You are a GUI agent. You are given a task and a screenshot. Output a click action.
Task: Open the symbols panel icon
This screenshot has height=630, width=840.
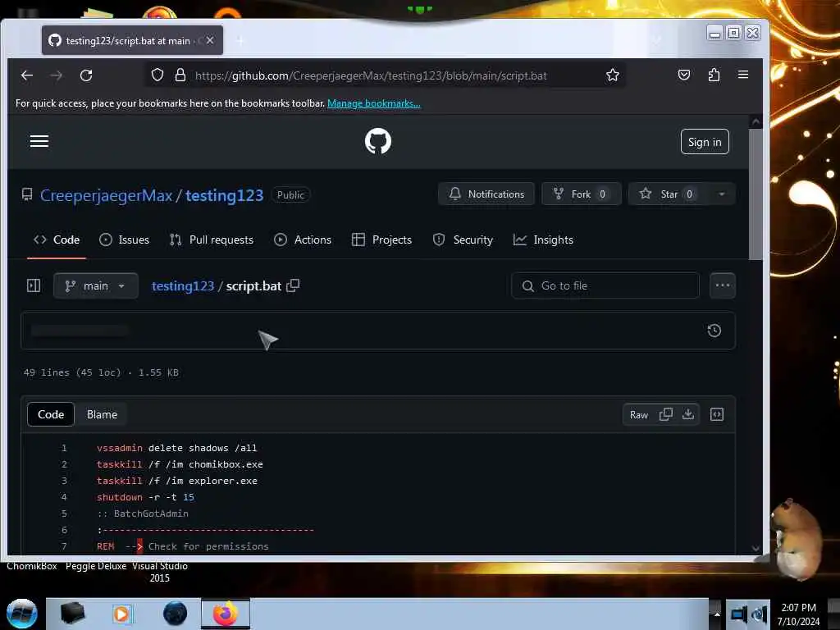point(717,414)
